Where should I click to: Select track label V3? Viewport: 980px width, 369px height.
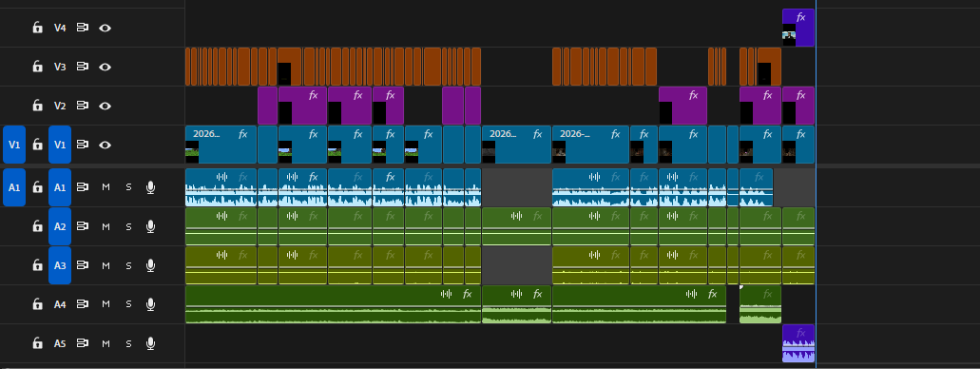(60, 67)
